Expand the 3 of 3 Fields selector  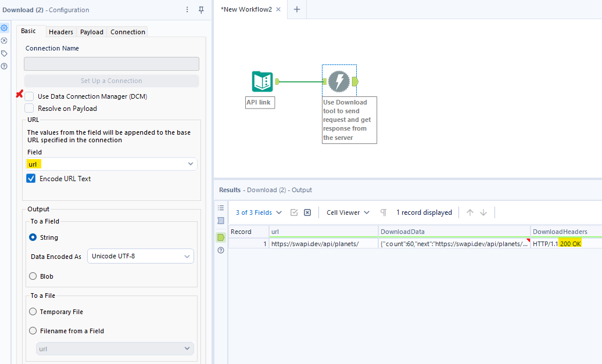pos(259,212)
